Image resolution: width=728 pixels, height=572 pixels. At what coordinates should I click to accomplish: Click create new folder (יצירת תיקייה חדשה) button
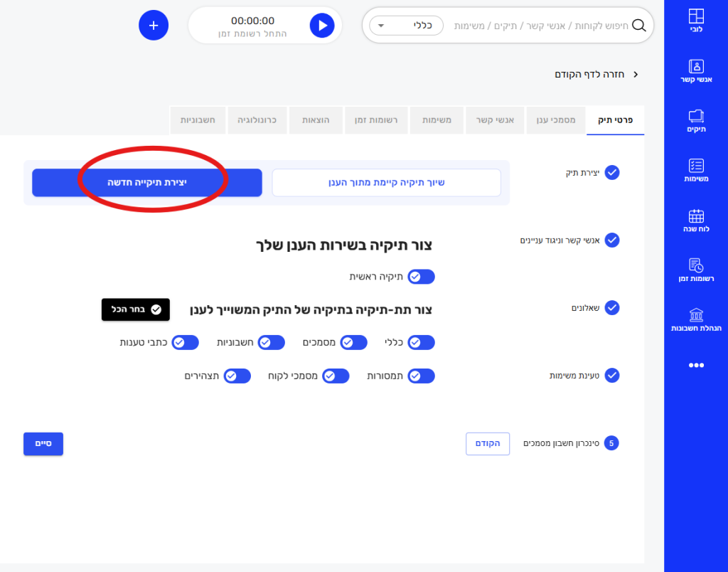pos(147,183)
